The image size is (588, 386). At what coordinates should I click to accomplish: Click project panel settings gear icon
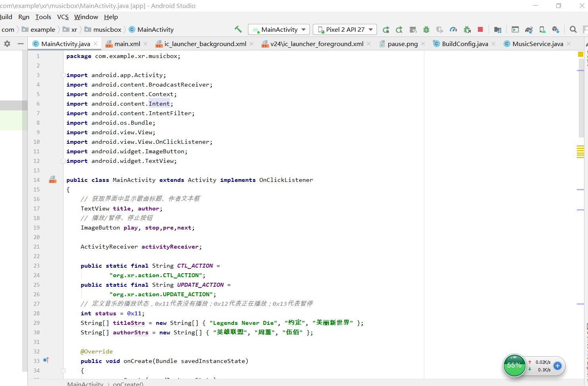[x=7, y=44]
